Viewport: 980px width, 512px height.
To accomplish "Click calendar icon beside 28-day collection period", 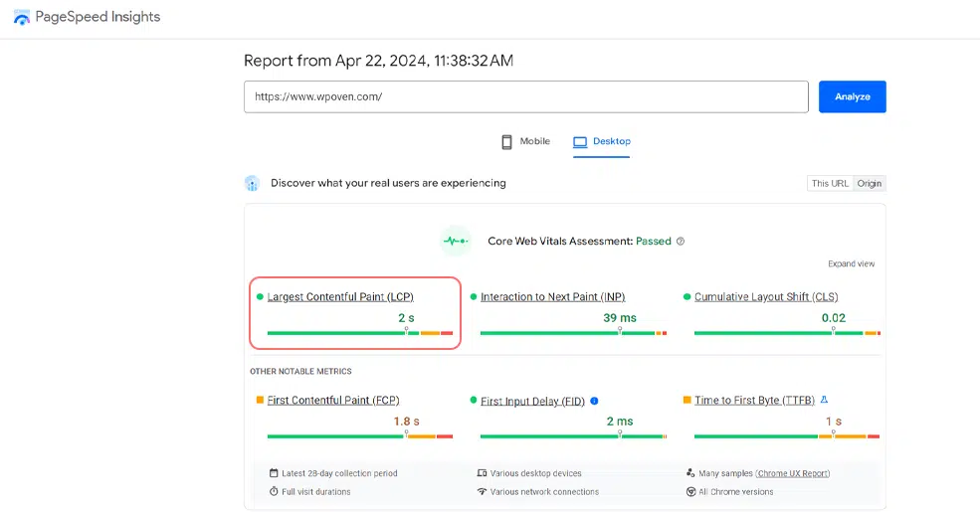I will (274, 473).
